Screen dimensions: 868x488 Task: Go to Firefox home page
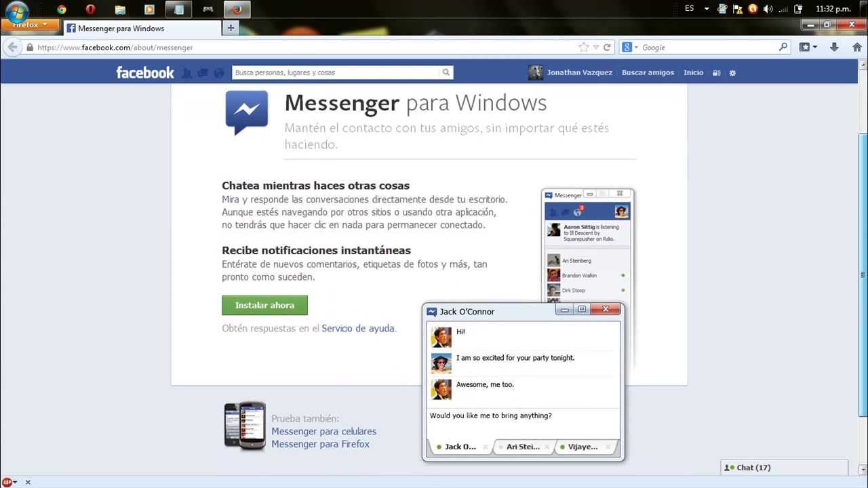pos(856,47)
